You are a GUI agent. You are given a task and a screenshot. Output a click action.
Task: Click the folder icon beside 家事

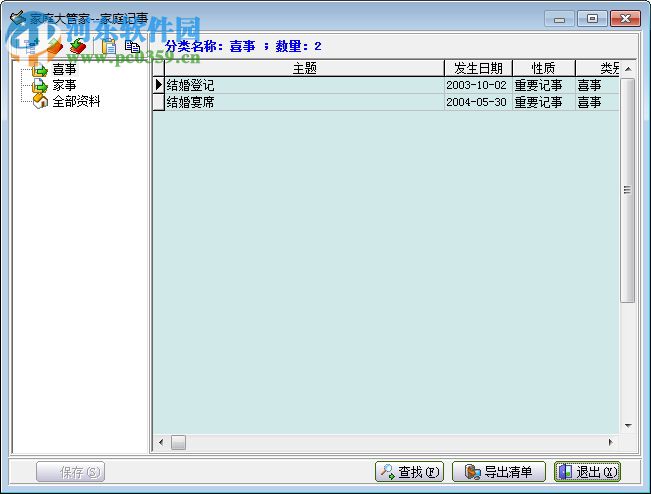click(x=40, y=86)
